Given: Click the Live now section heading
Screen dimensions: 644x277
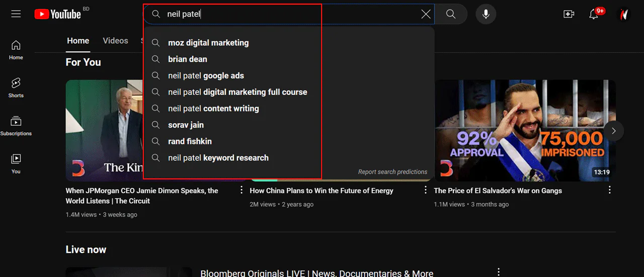Looking at the screenshot, I should point(86,250).
